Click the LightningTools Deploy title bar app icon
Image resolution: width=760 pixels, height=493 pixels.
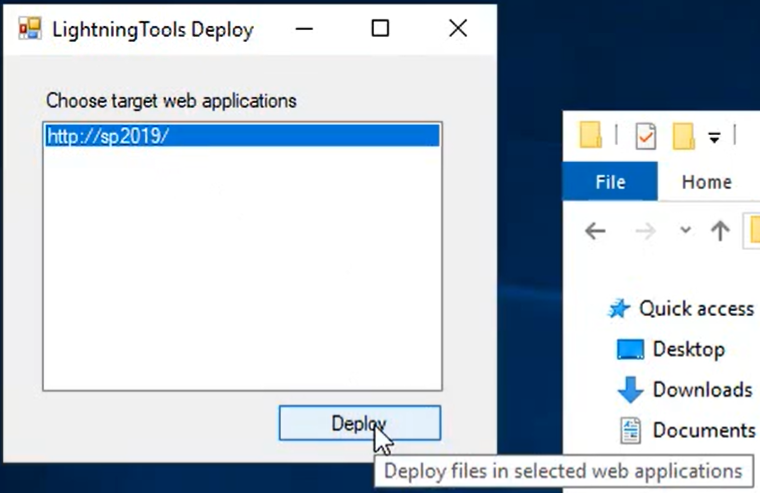[30, 29]
